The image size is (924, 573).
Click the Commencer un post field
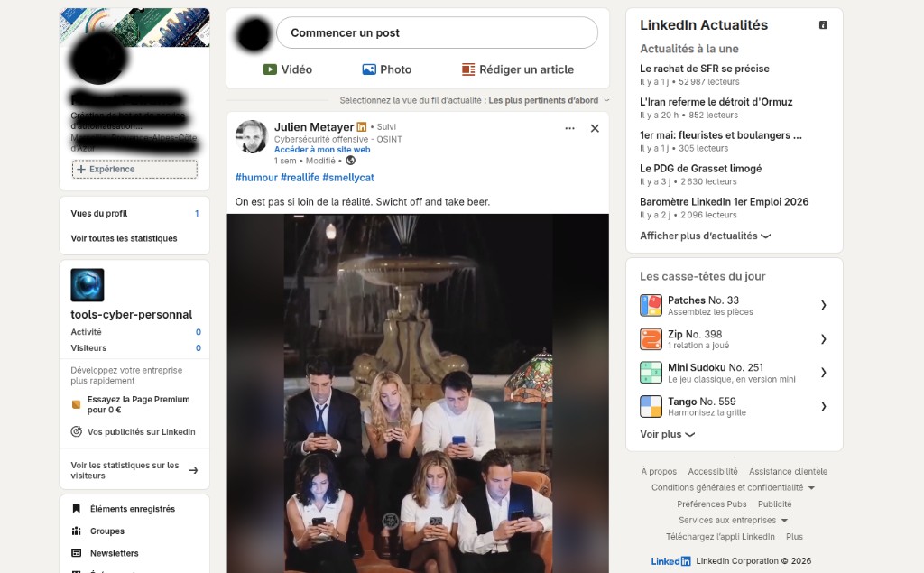(438, 33)
